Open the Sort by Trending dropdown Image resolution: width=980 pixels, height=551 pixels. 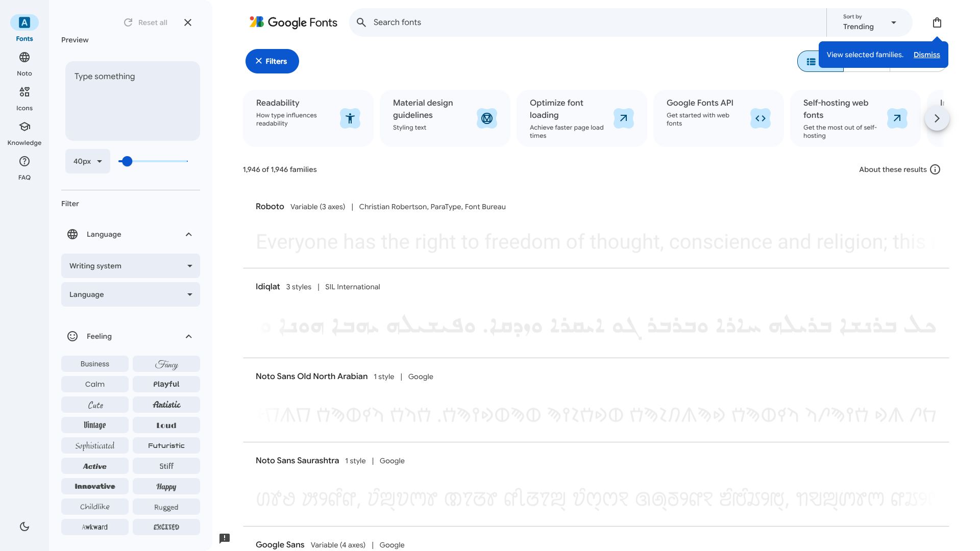pyautogui.click(x=870, y=22)
